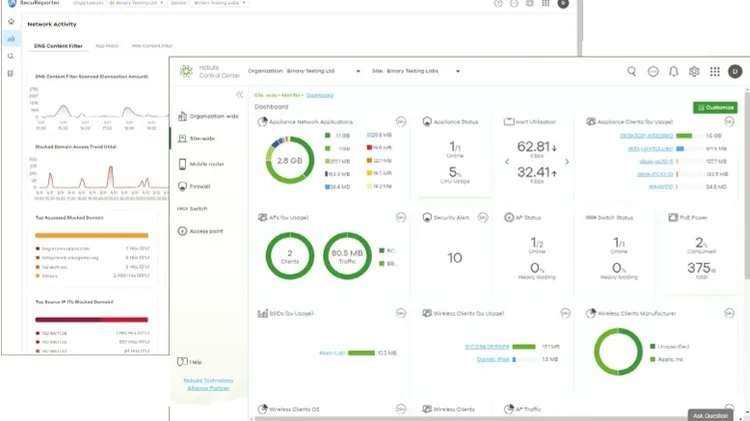
Task: Click the SSIDs by Usage chart icon
Action: pyautogui.click(x=263, y=313)
